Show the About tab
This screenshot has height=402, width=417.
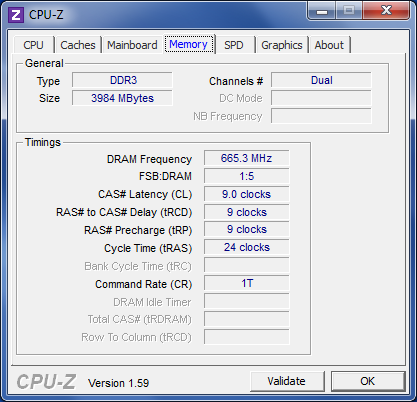tap(329, 45)
